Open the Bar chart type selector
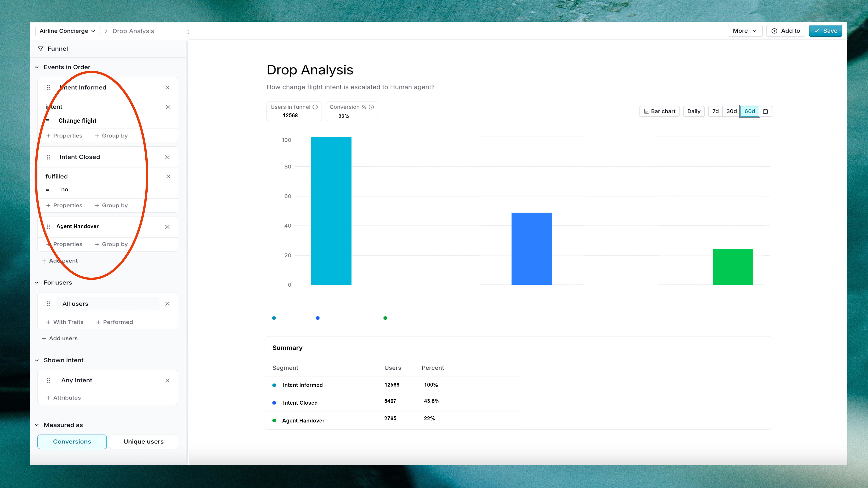This screenshot has height=488, width=868. (659, 111)
